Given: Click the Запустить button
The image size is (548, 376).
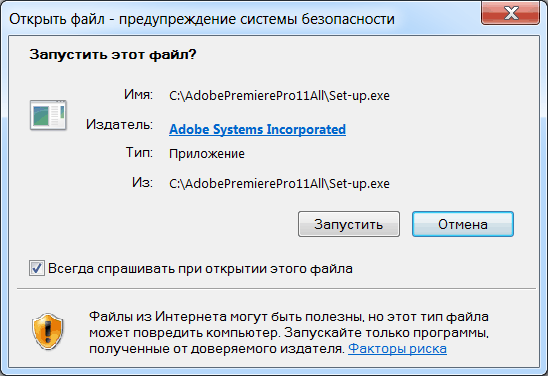Looking at the screenshot, I should point(349,224).
